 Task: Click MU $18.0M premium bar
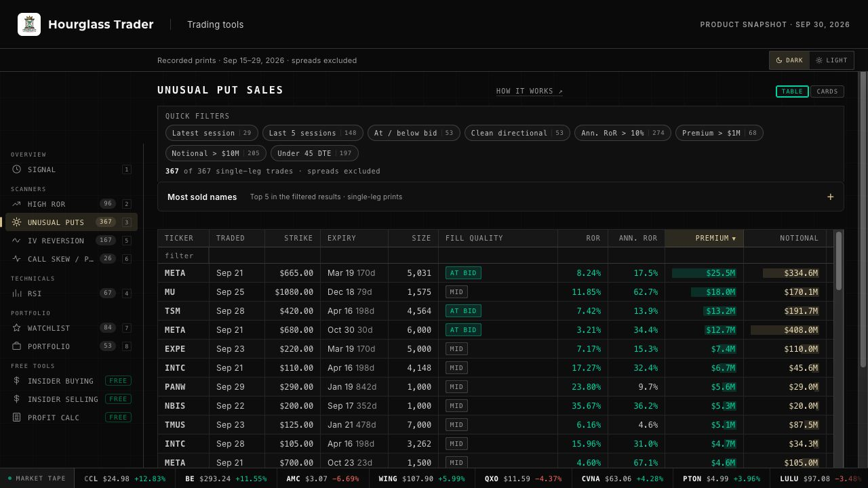(713, 292)
